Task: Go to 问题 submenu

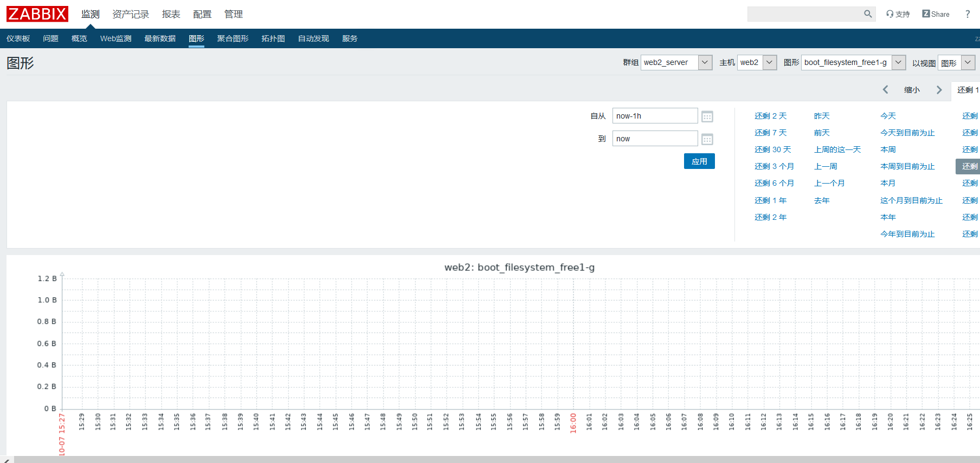Action: tap(50, 38)
